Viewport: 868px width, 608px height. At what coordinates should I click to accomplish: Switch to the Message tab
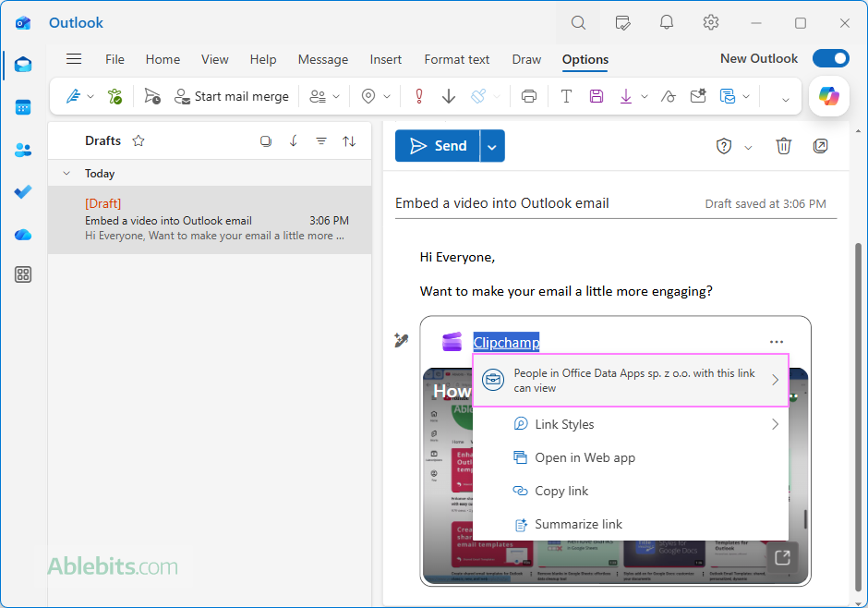click(x=323, y=59)
